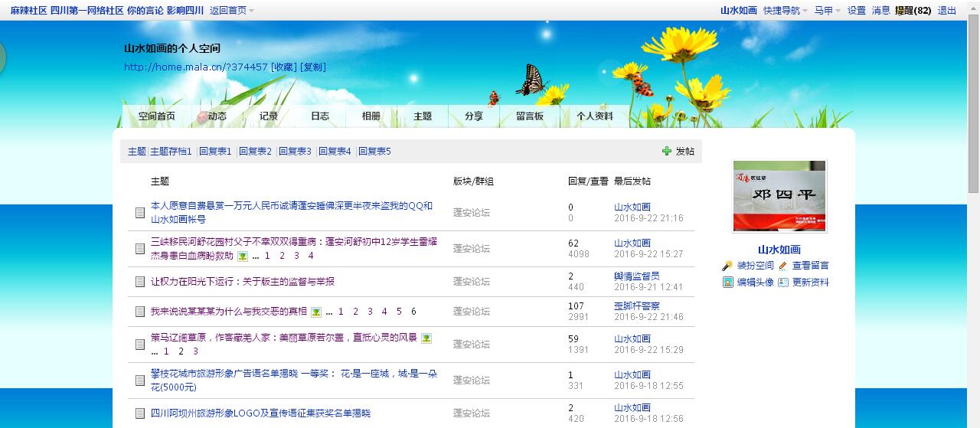Click the green plus 发帖 icon
Viewport: 980px width, 428px height.
click(667, 152)
